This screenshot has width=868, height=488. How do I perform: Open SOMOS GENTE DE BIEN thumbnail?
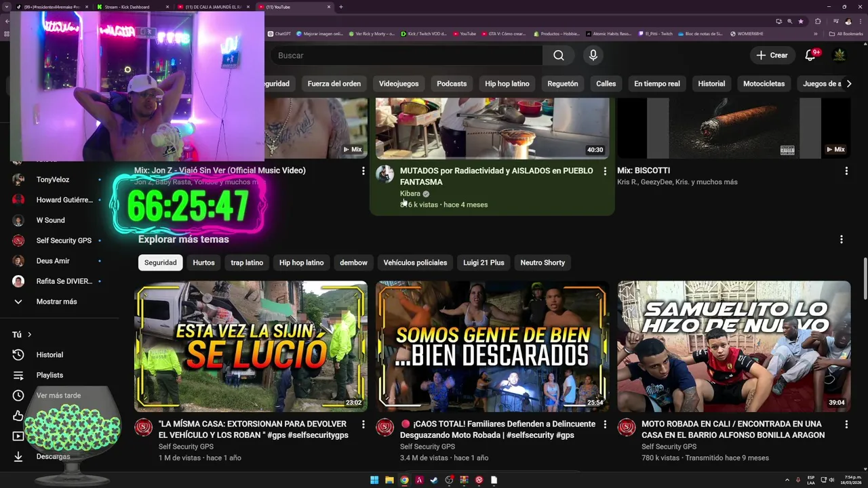click(492, 346)
